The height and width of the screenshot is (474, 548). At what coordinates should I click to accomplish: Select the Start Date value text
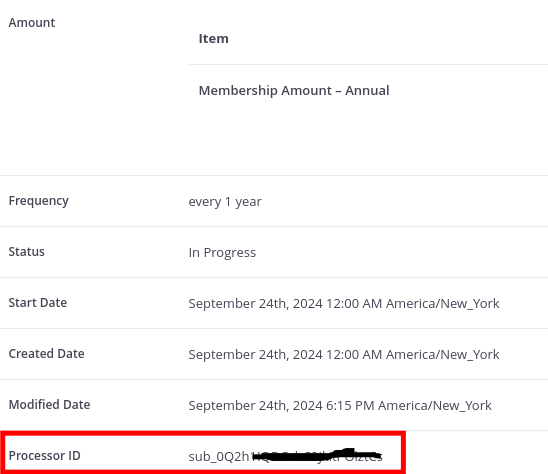(344, 303)
